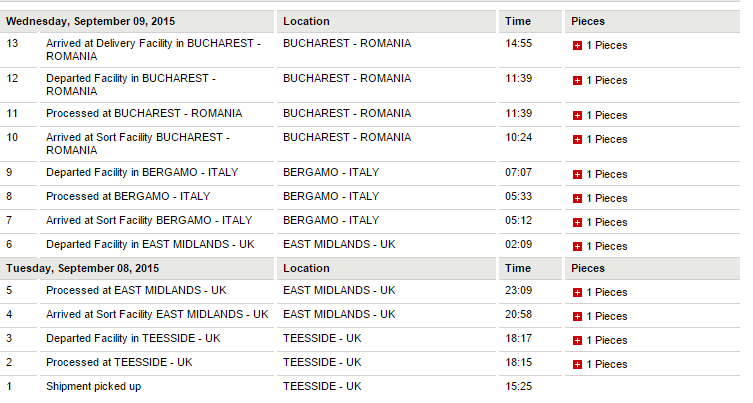Expand pieces for Processed at BUCHAREST row
This screenshot has height=403, width=753.
pyautogui.click(x=577, y=116)
